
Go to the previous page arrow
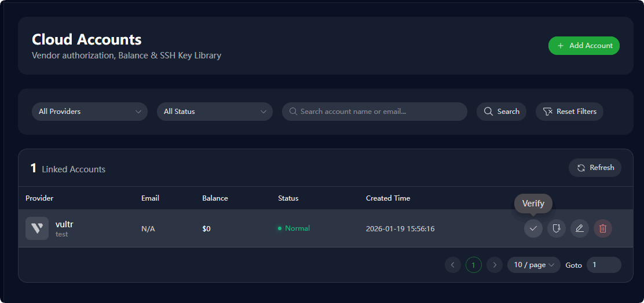point(453,265)
